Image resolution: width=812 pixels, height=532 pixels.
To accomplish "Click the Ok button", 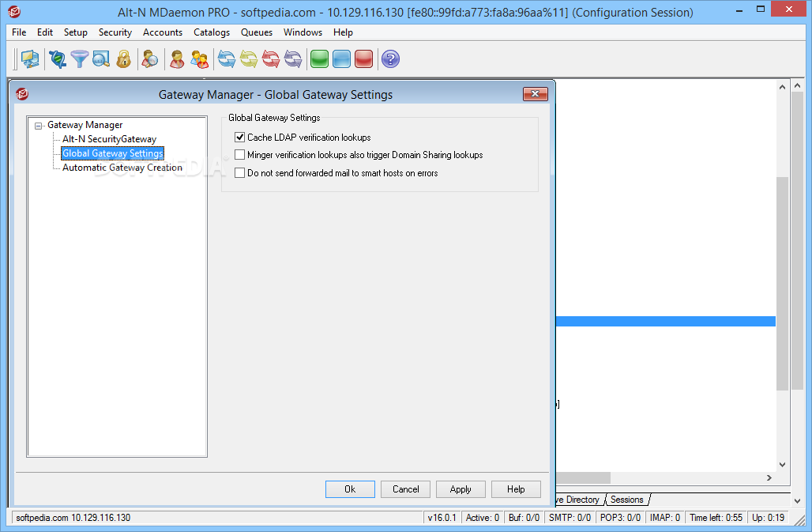I will tap(350, 489).
